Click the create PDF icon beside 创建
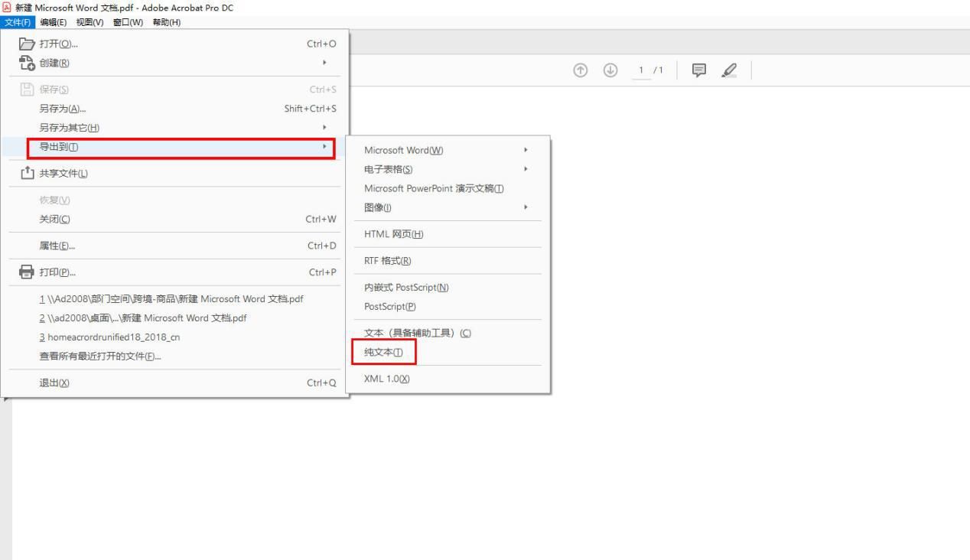Image resolution: width=970 pixels, height=560 pixels. 26,63
